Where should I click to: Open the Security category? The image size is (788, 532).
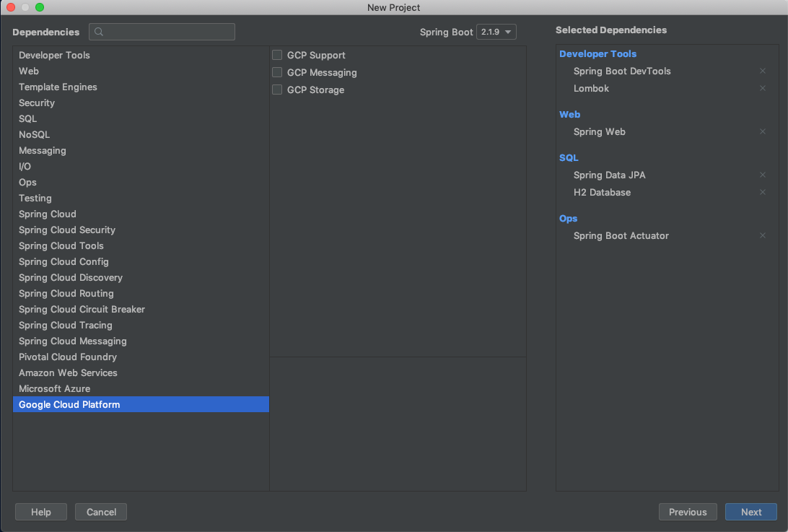pos(141,103)
